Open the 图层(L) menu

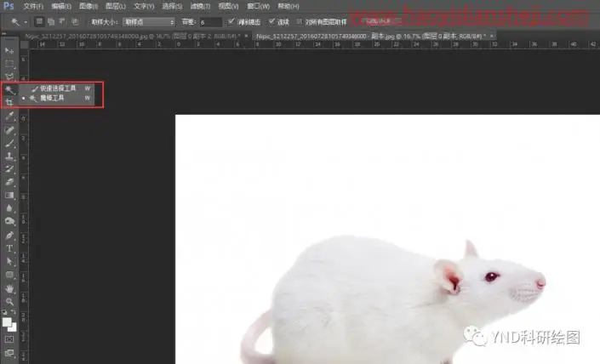coord(116,7)
